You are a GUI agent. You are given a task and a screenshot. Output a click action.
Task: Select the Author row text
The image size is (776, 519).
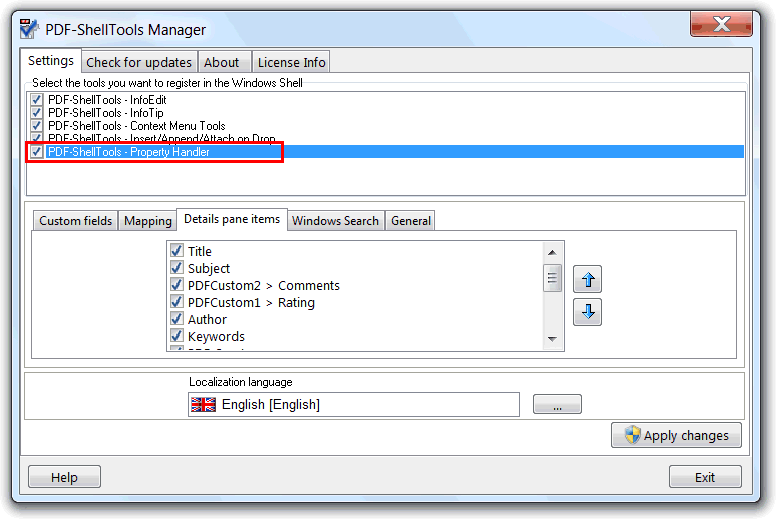(207, 319)
